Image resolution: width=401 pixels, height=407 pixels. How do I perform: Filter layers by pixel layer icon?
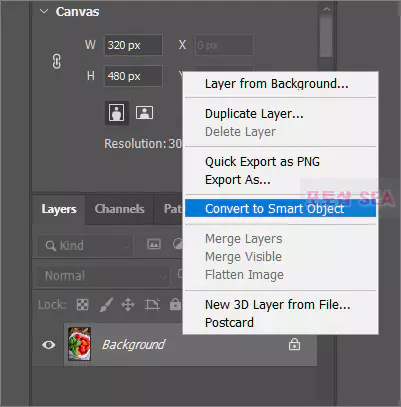point(154,244)
